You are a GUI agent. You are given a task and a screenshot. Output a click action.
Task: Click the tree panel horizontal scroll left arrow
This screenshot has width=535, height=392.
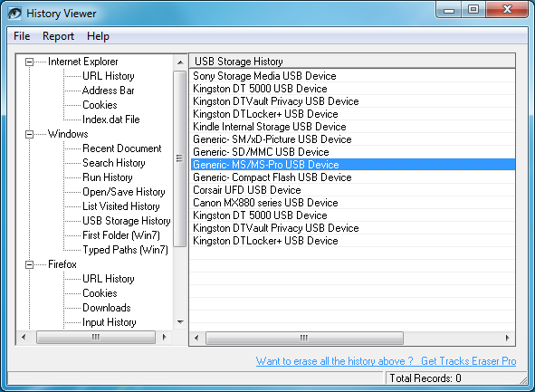24,337
